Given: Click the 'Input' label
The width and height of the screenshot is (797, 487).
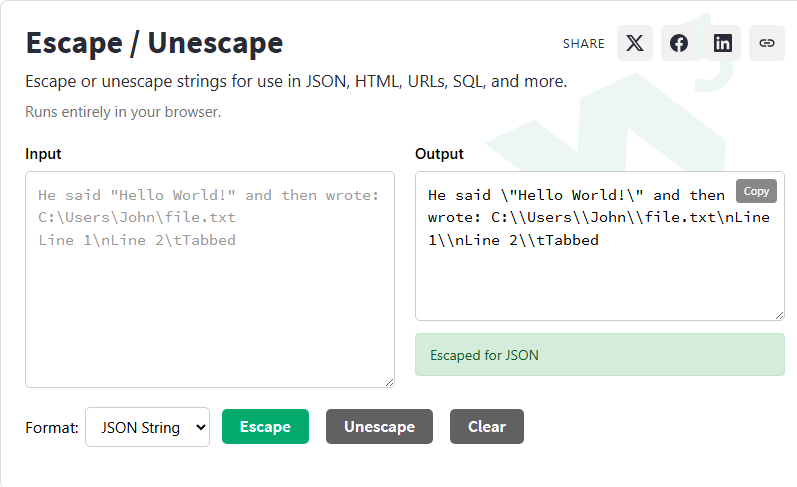Looking at the screenshot, I should [43, 154].
